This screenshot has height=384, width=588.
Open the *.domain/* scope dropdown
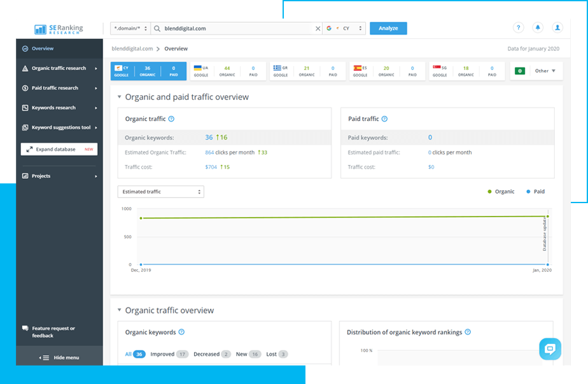coord(130,29)
